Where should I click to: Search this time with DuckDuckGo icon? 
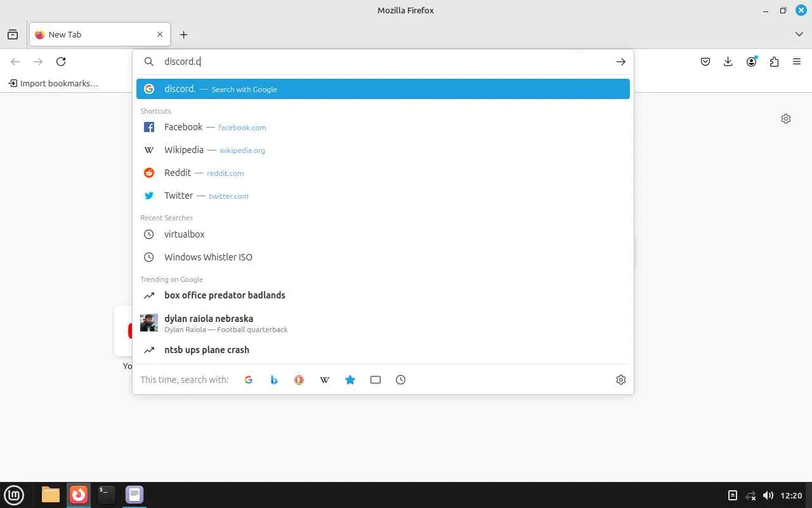(299, 380)
